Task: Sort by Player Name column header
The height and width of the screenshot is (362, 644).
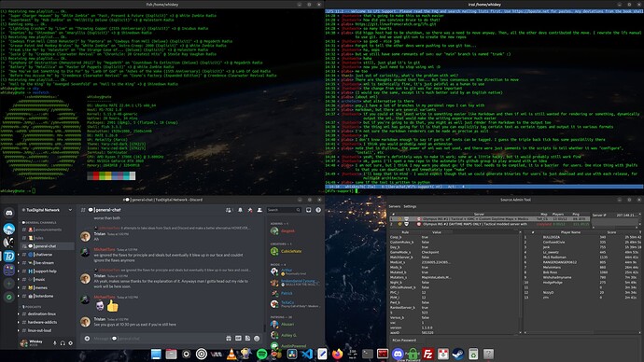Action: pyautogui.click(x=570, y=232)
